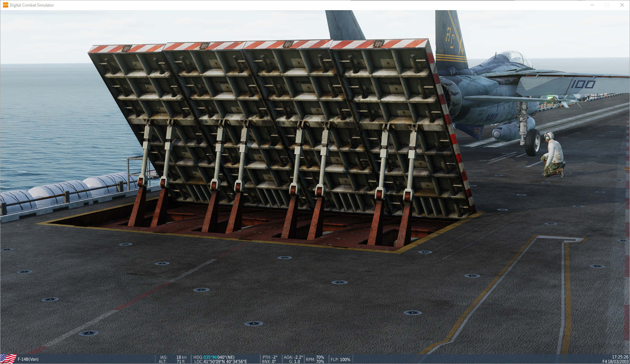This screenshot has width=630, height=364.
Task: Click the FLP 100% flaps indicator
Action: point(341,359)
